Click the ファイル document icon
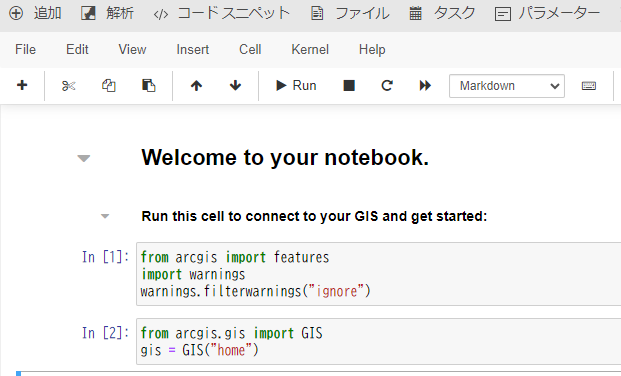 pos(317,13)
